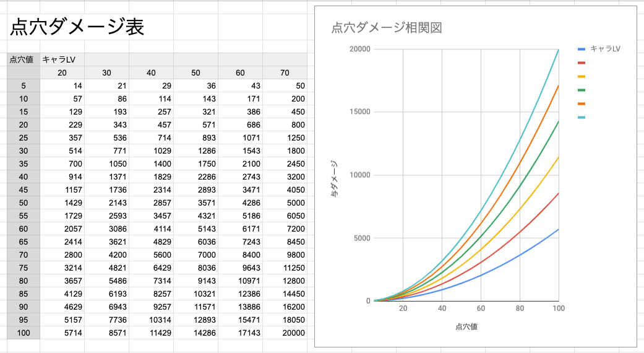Select the column header cell 70

(285, 72)
